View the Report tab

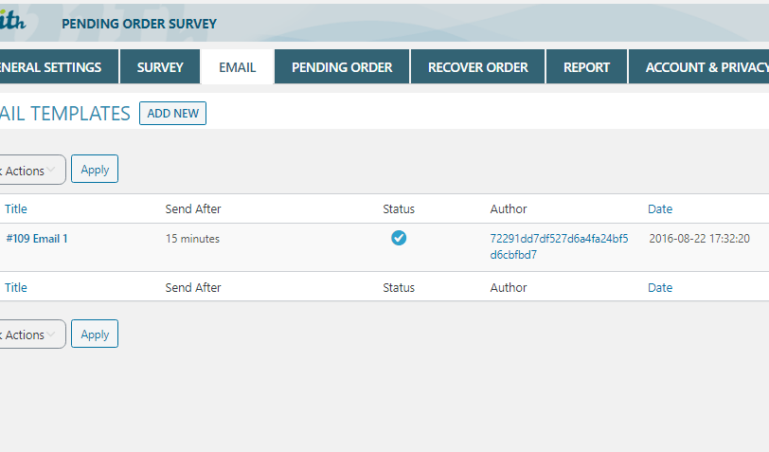point(586,68)
